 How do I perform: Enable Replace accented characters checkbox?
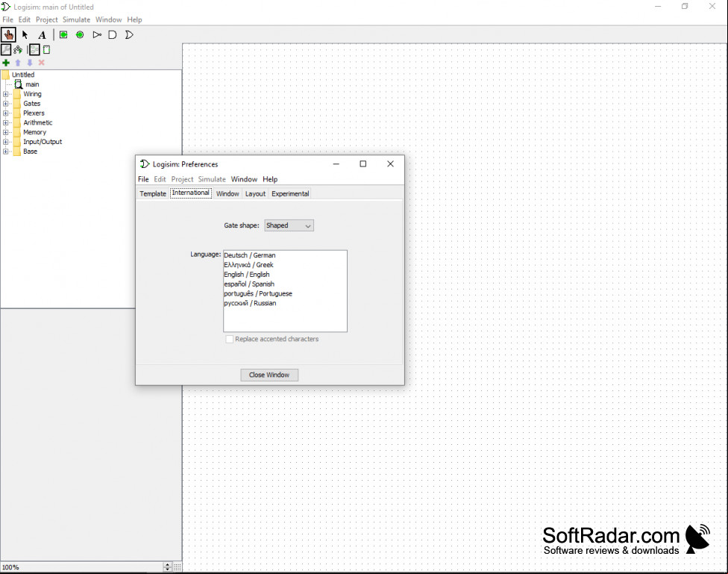229,340
